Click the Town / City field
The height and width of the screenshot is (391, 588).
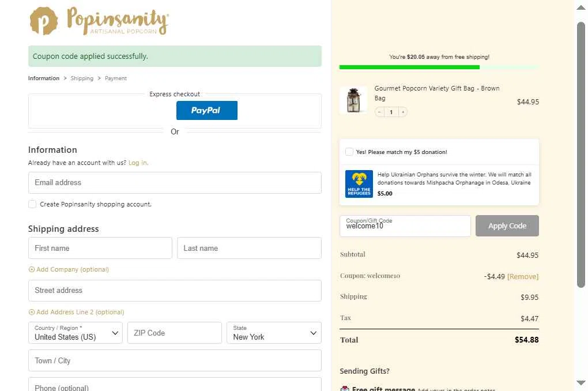(x=175, y=360)
